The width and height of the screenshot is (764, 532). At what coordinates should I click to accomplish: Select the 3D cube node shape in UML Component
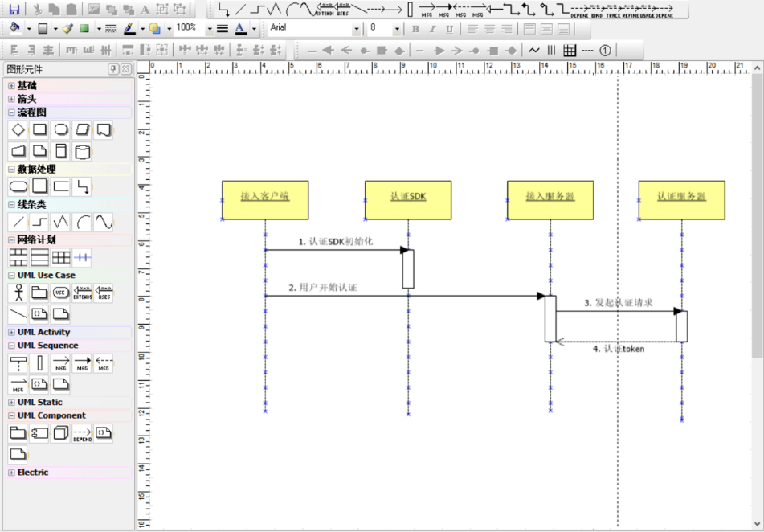point(61,434)
